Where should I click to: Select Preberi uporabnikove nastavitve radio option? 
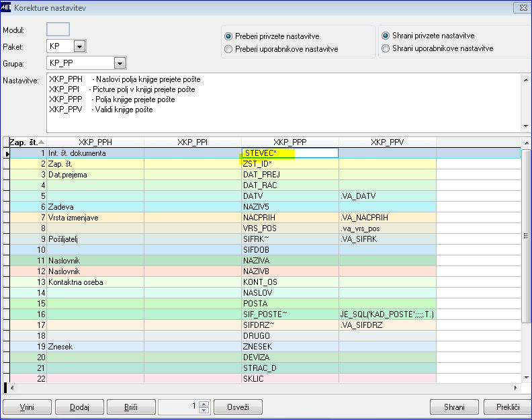[x=229, y=49]
